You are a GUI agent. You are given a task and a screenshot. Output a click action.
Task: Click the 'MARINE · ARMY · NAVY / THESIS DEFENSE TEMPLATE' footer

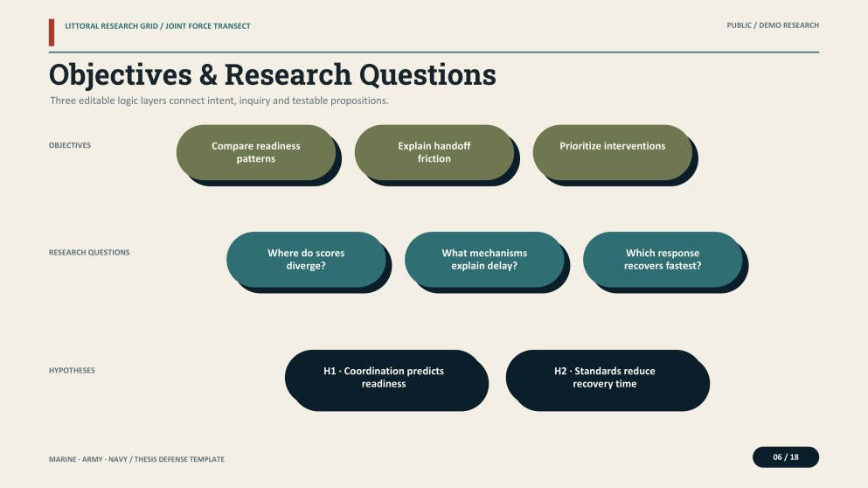(136, 459)
